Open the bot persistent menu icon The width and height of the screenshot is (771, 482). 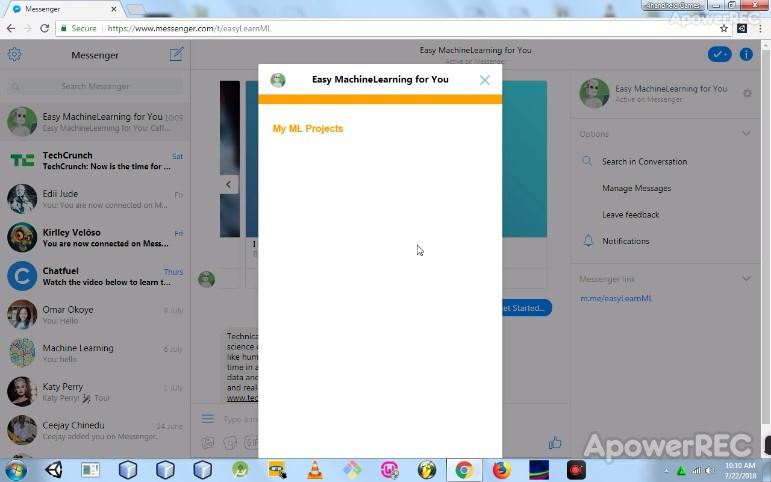point(208,419)
